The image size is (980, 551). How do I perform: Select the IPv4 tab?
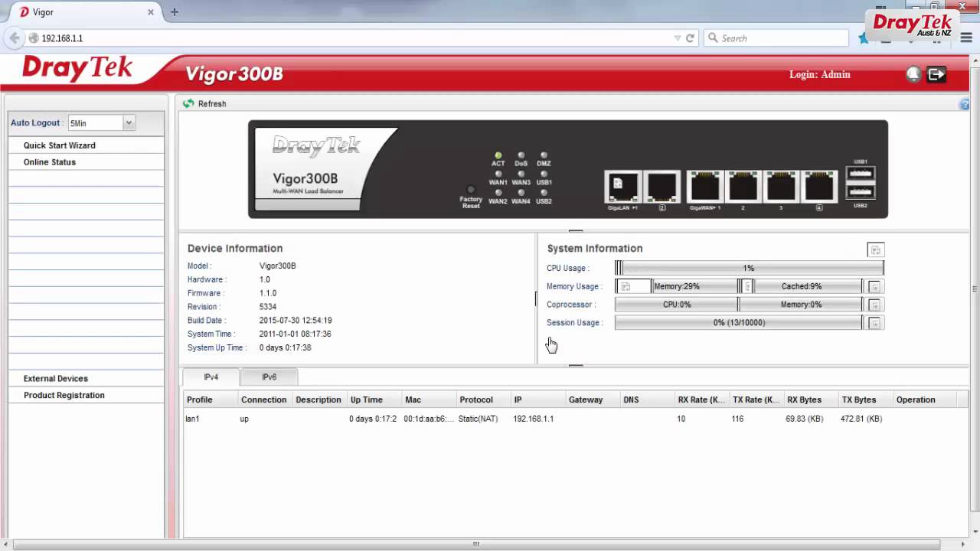point(211,377)
